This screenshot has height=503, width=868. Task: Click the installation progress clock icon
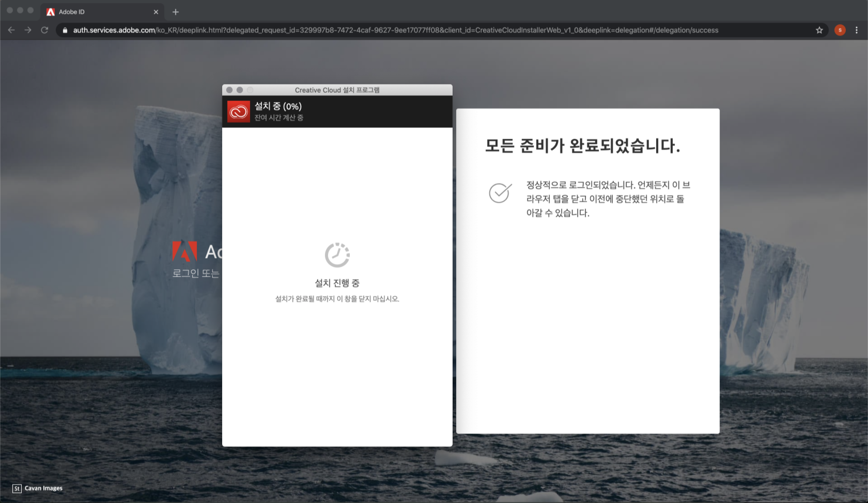click(337, 255)
